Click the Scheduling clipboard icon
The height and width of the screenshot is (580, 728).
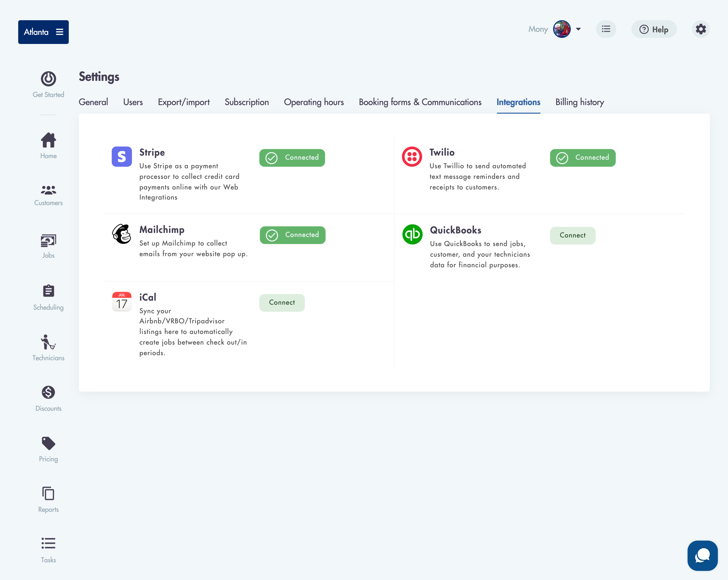click(48, 291)
